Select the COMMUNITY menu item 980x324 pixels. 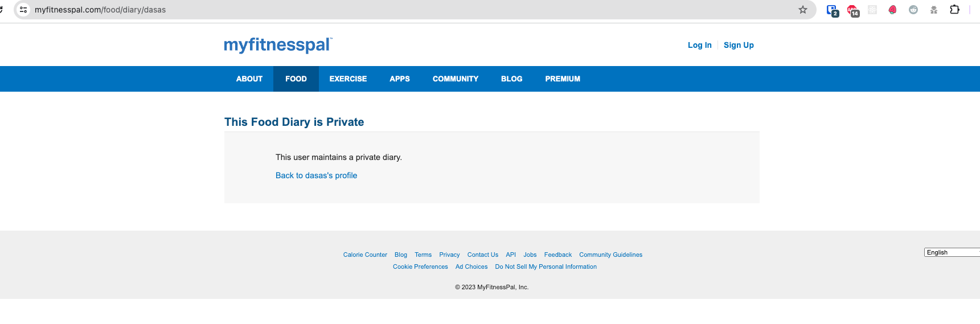[455, 79]
